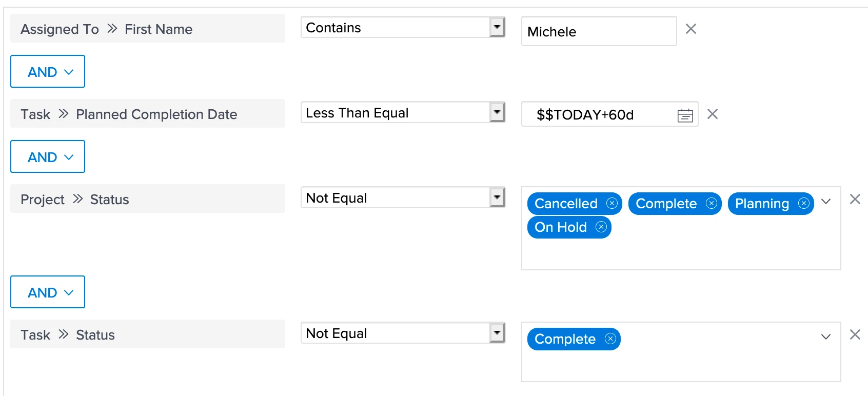Click the Michele text input field
868x396 pixels.
coord(599,31)
